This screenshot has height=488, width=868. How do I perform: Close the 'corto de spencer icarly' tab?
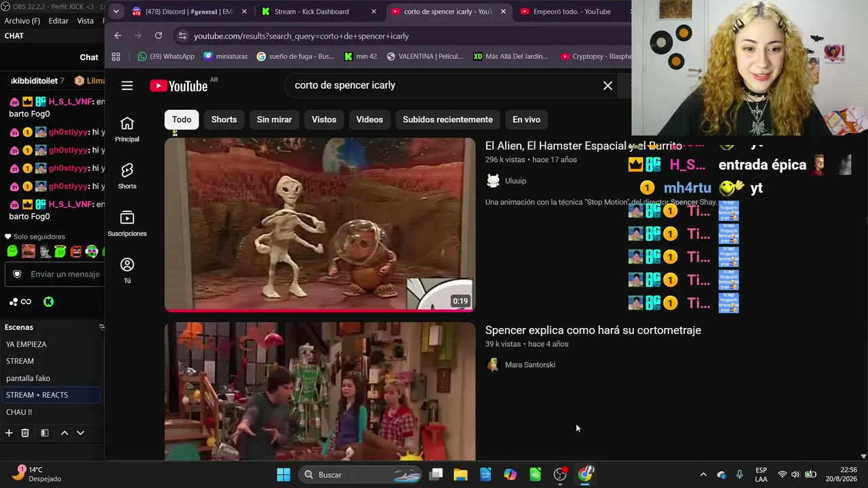(x=503, y=12)
